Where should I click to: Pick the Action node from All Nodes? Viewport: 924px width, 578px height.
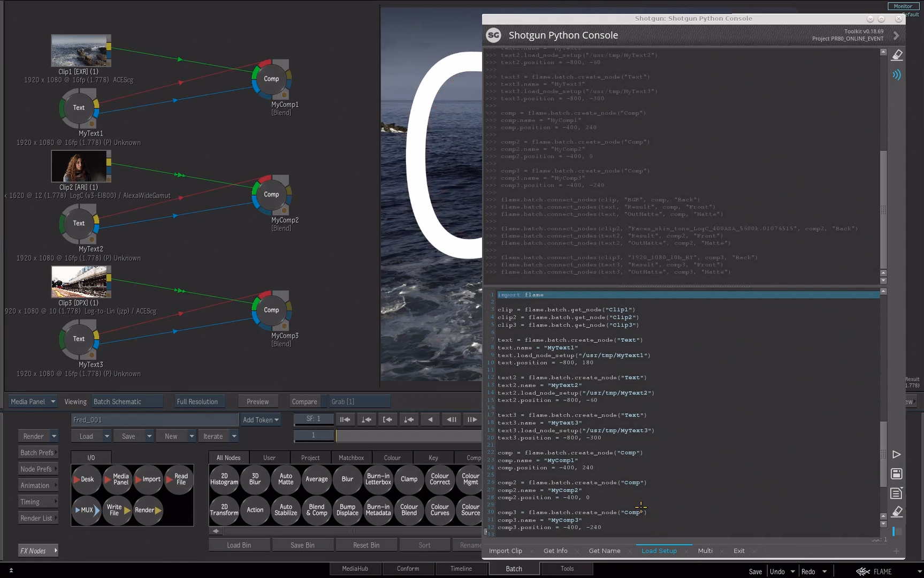coord(255,510)
